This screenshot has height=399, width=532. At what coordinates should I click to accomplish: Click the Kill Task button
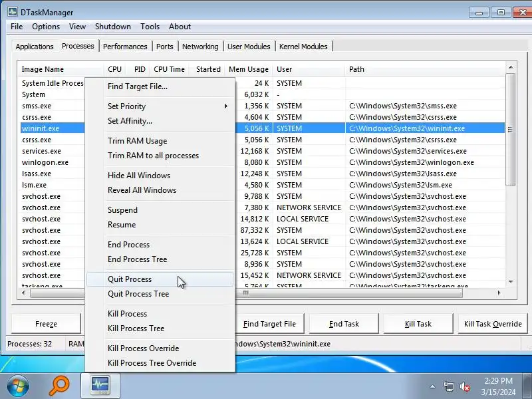tap(418, 324)
